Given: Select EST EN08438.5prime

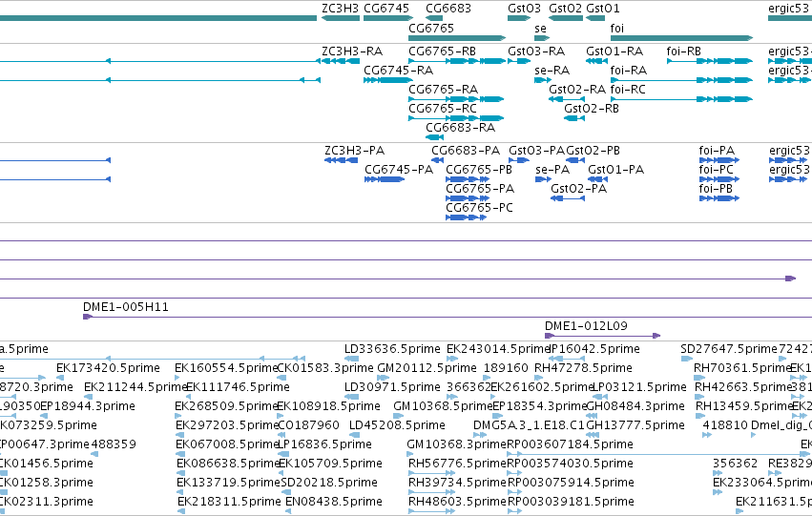Looking at the screenshot, I should tap(334, 502).
